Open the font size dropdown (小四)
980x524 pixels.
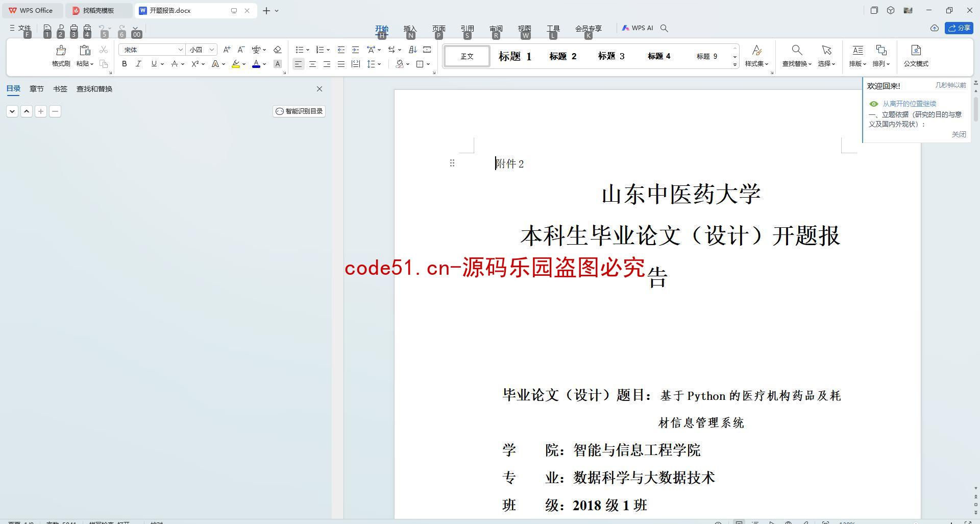tap(211, 50)
